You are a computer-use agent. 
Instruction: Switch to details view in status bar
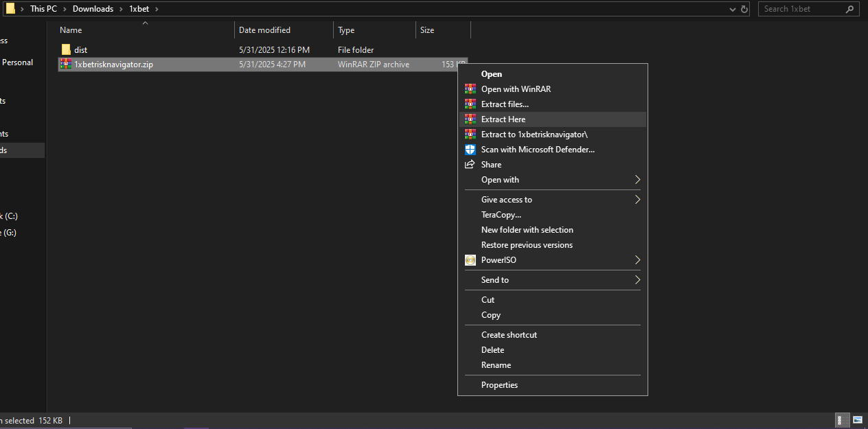(x=841, y=419)
